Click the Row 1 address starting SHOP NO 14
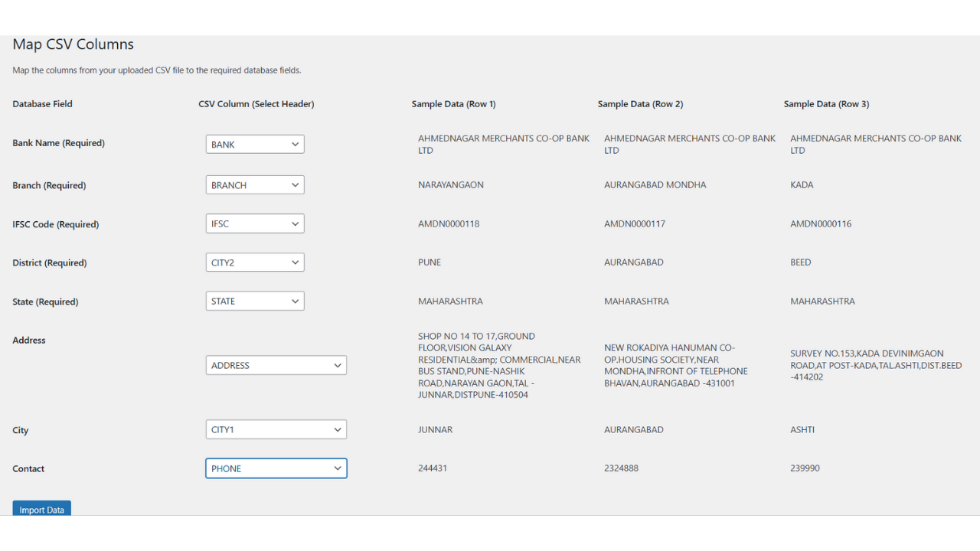980x551 pixels. coord(499,366)
